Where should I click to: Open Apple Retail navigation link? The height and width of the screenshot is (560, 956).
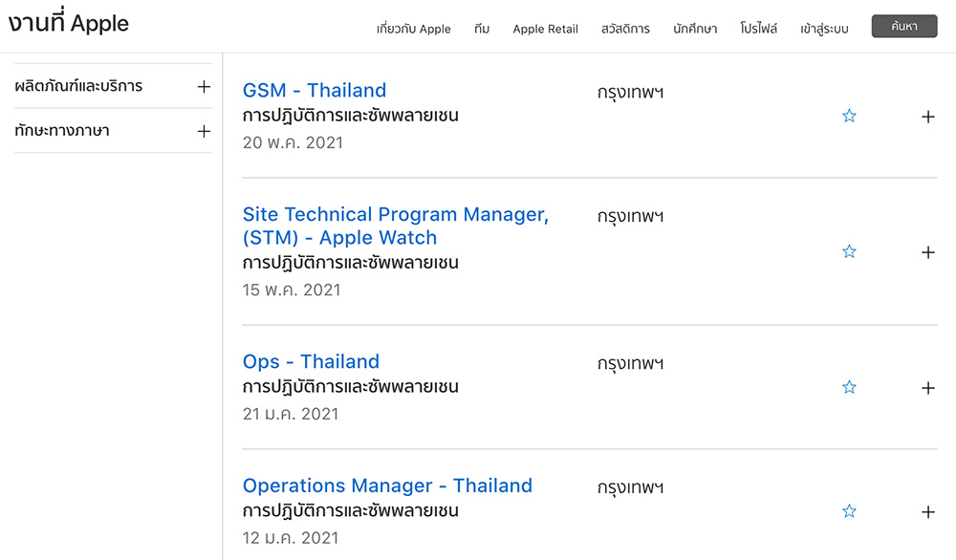click(545, 29)
